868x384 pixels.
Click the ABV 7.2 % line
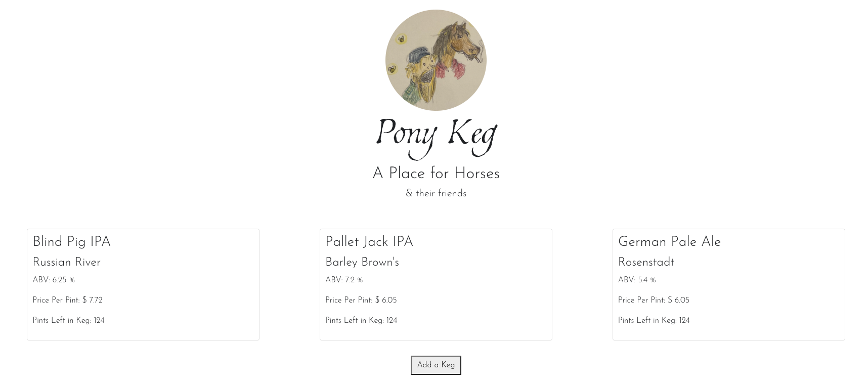pos(344,280)
